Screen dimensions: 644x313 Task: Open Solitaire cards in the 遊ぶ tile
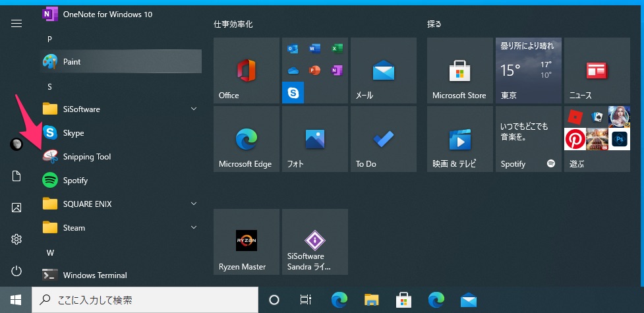click(x=597, y=117)
